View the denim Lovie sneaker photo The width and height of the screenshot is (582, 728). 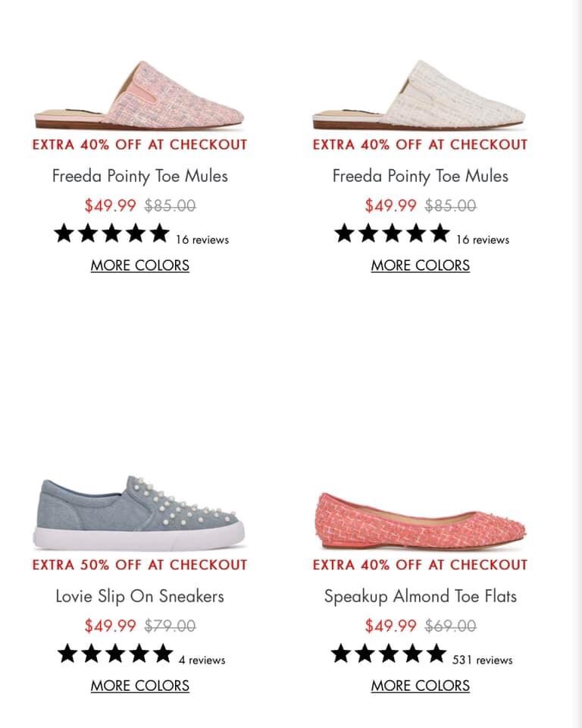tap(140, 512)
